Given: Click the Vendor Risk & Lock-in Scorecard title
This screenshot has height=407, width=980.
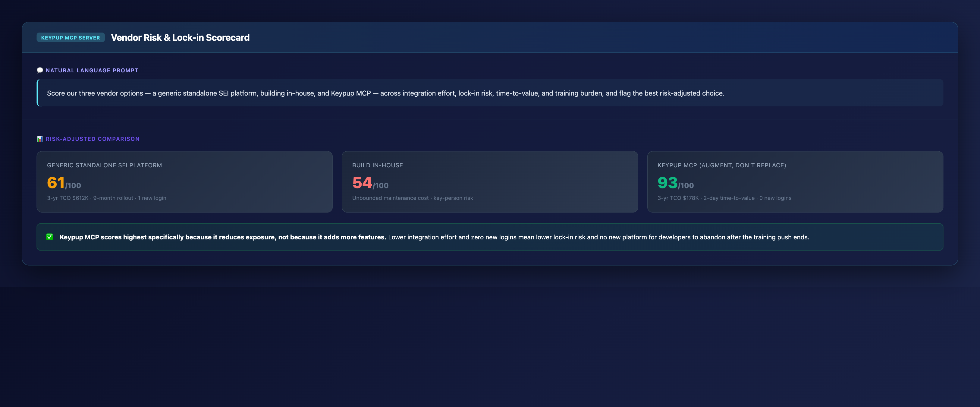Looking at the screenshot, I should pyautogui.click(x=180, y=37).
